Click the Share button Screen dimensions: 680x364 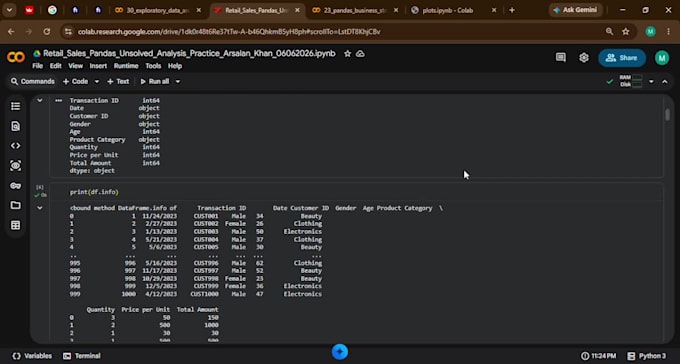[x=622, y=58]
